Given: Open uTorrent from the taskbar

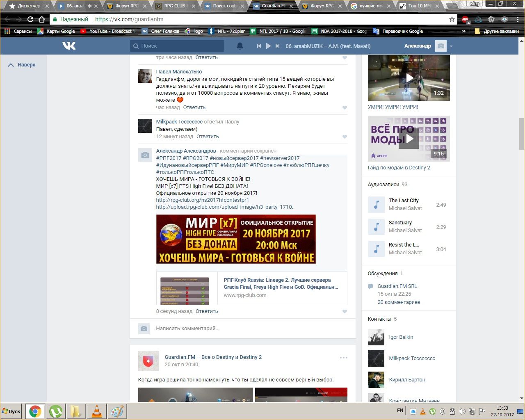Looking at the screenshot, I should click(x=56, y=411).
